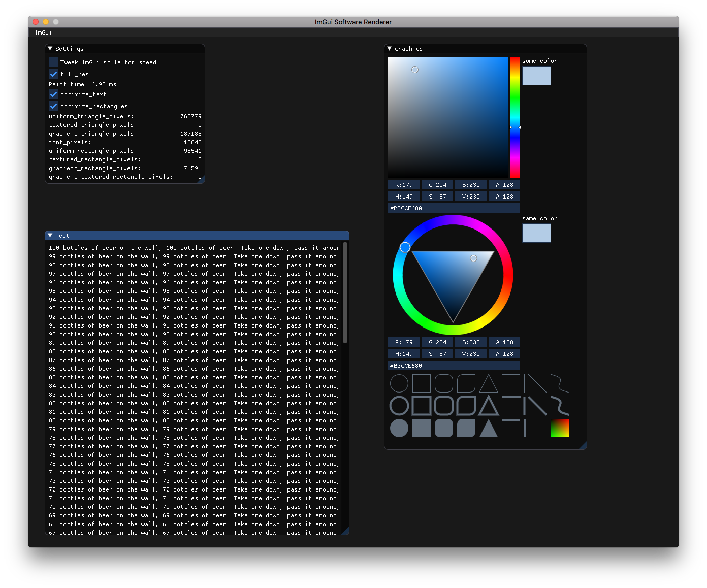Viewport: 707px width, 588px height.
Task: Click the thick bezier curve shape
Action: tap(560, 406)
